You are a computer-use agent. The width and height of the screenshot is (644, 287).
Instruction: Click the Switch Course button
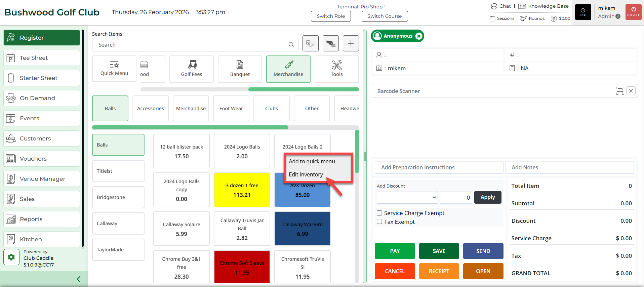(385, 16)
